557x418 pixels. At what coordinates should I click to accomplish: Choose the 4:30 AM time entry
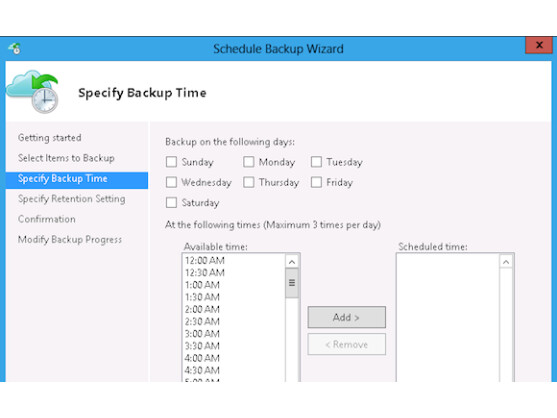[202, 370]
